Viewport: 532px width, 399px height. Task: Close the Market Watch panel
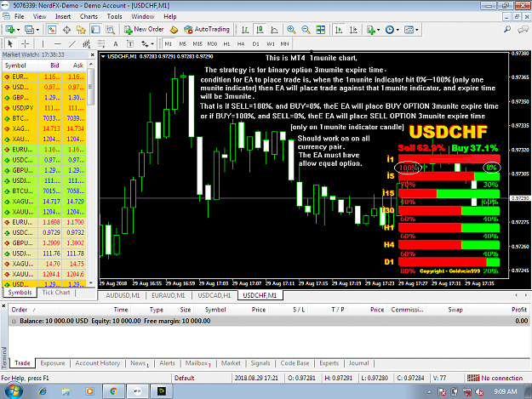(x=92, y=54)
